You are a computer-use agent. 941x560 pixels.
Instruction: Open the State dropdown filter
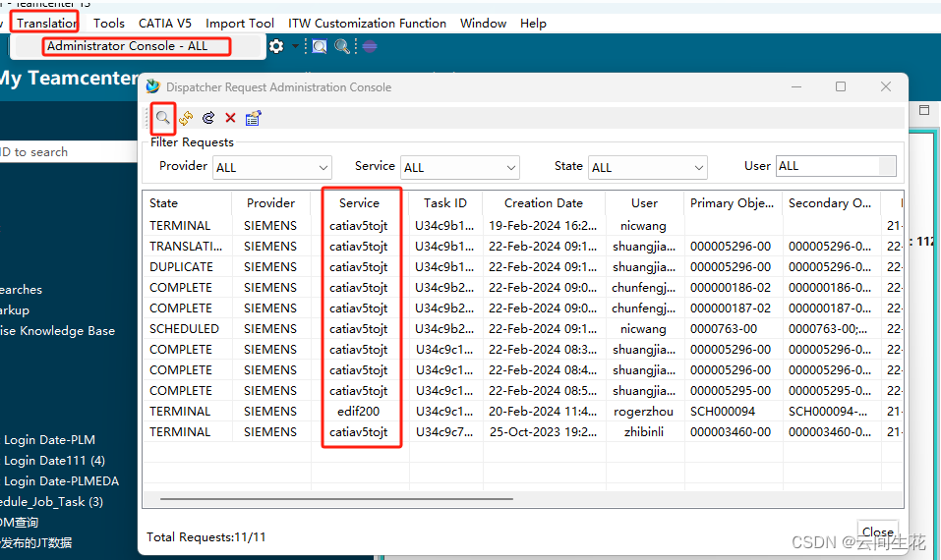tap(648, 168)
